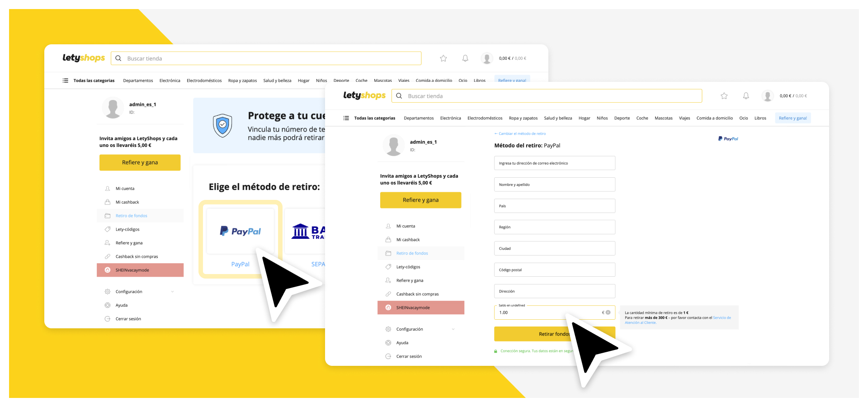Expand Configuración chevron in back window

pos(172,292)
